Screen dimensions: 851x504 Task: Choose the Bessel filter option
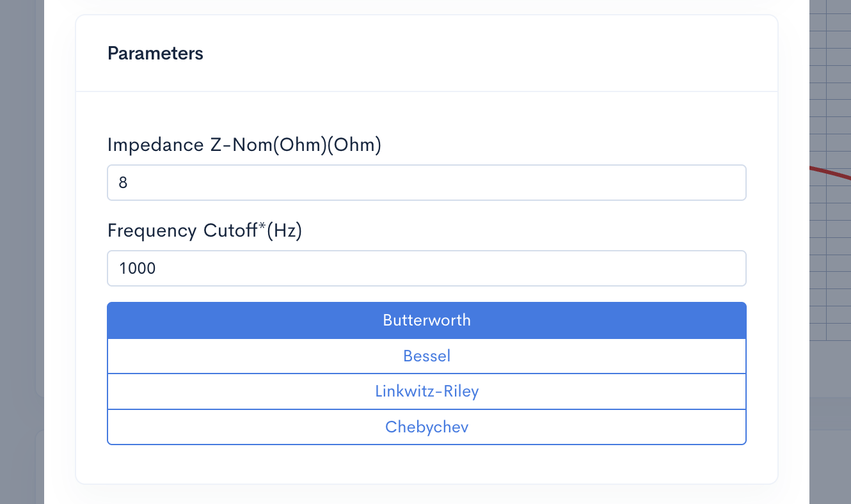pyautogui.click(x=426, y=356)
